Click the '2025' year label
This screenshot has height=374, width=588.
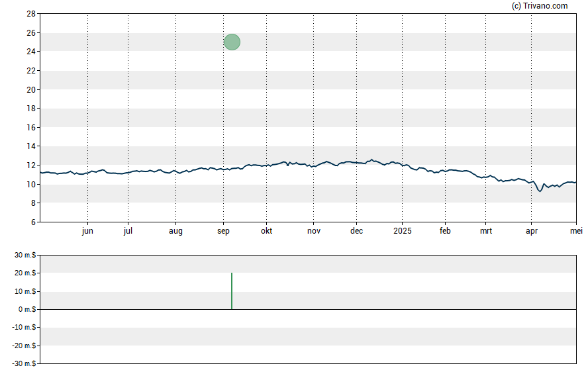403,231
